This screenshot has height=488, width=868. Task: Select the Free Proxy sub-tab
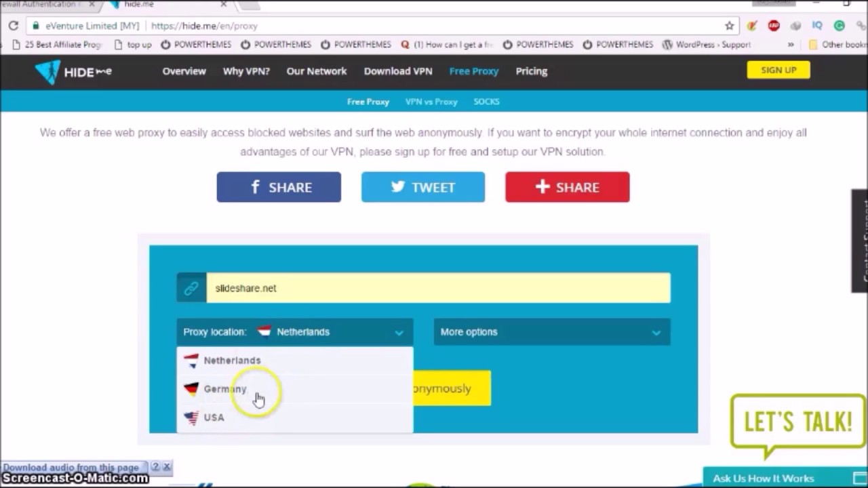tap(368, 102)
